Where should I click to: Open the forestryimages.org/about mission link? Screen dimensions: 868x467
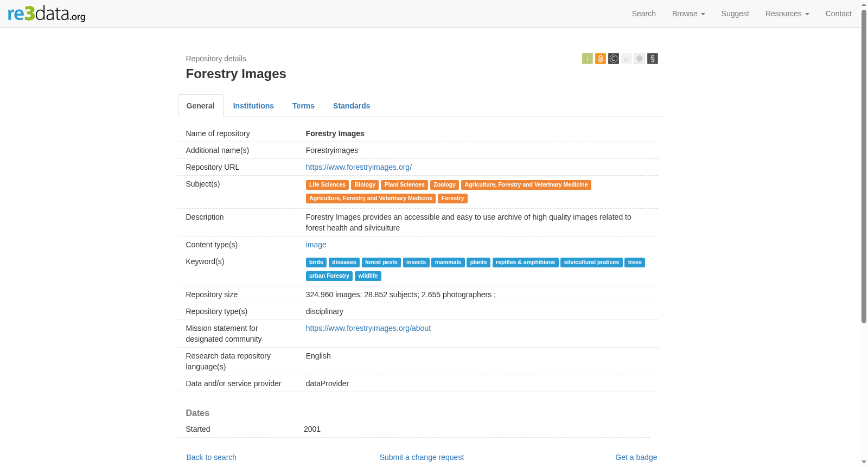point(368,328)
